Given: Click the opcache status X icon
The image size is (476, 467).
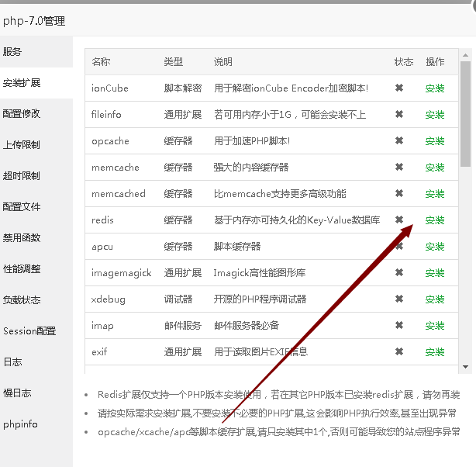Looking at the screenshot, I should click(x=399, y=141).
